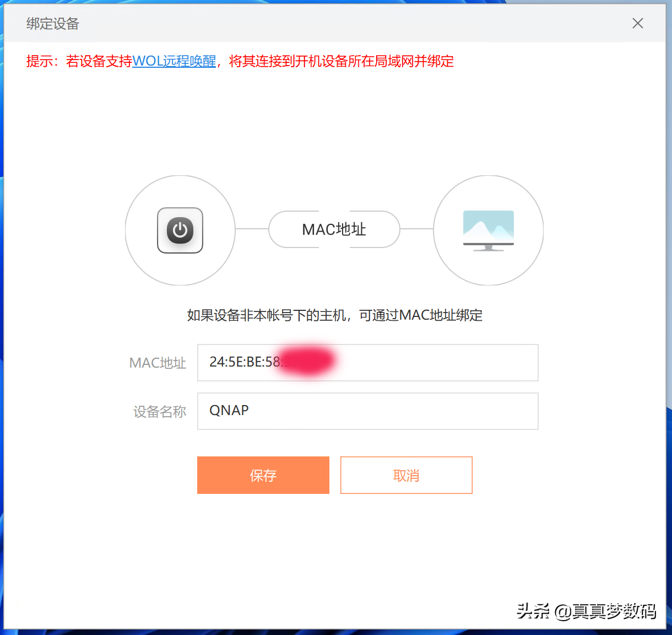Click the 将其连接到开机设备所在局域网并绑定 hint text
672x635 pixels.
(x=341, y=61)
